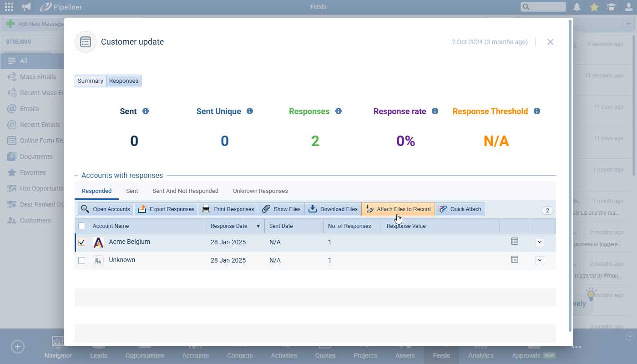Toggle the select-all checkbox in table header

82,226
